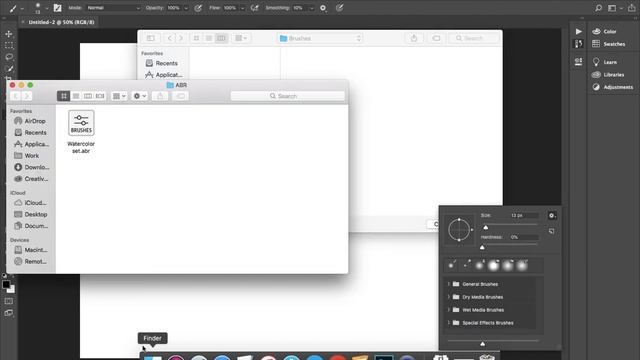The width and height of the screenshot is (640, 360).
Task: Enable airbrush-style build-up effects
Action: tap(254, 8)
